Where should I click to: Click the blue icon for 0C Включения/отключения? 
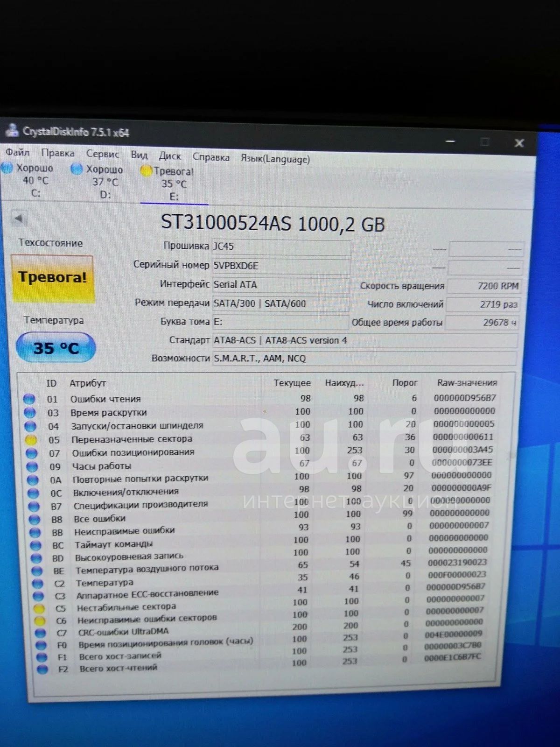click(34, 493)
